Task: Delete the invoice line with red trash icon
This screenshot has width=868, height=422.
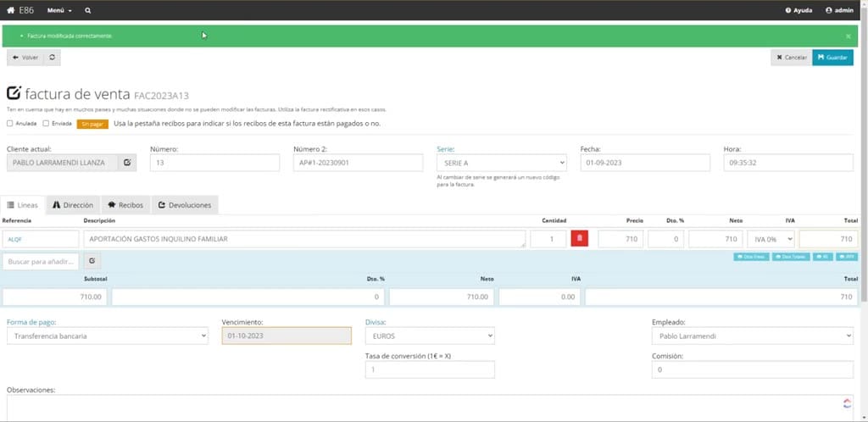Action: coord(580,239)
